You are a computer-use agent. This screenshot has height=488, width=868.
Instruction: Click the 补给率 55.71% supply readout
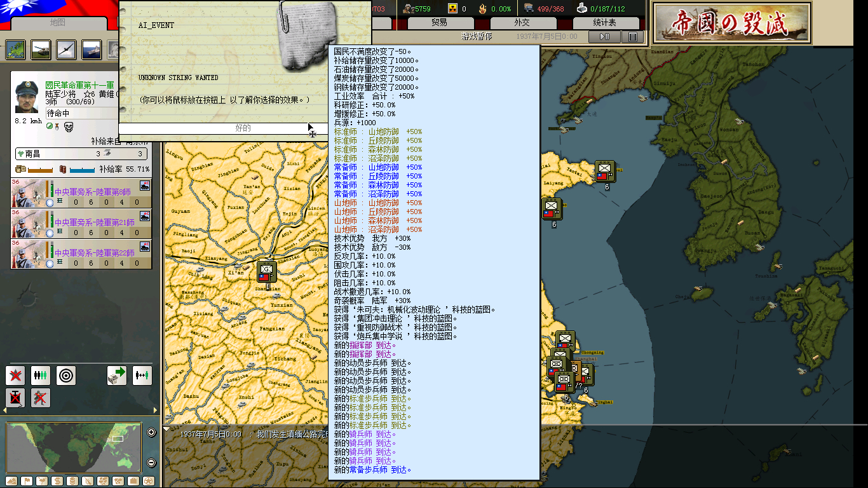tap(125, 170)
